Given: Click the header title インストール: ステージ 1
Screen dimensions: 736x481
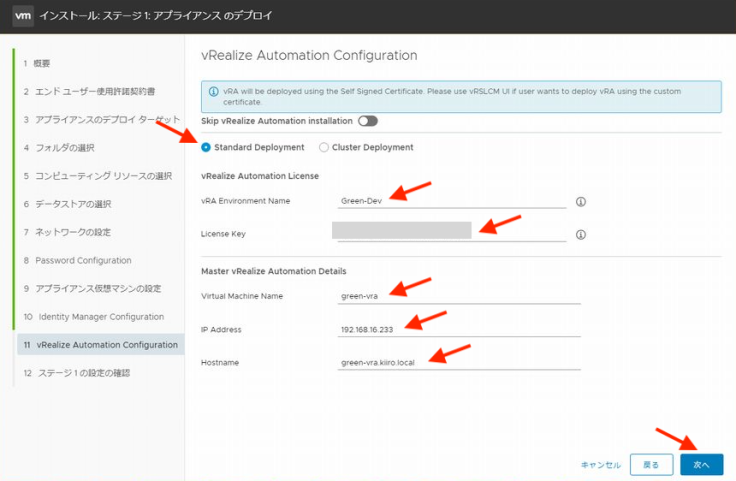Looking at the screenshot, I should coord(156,15).
